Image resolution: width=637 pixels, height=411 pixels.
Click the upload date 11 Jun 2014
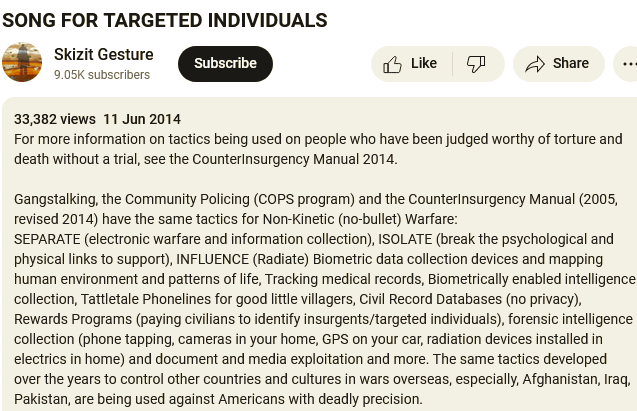point(141,119)
